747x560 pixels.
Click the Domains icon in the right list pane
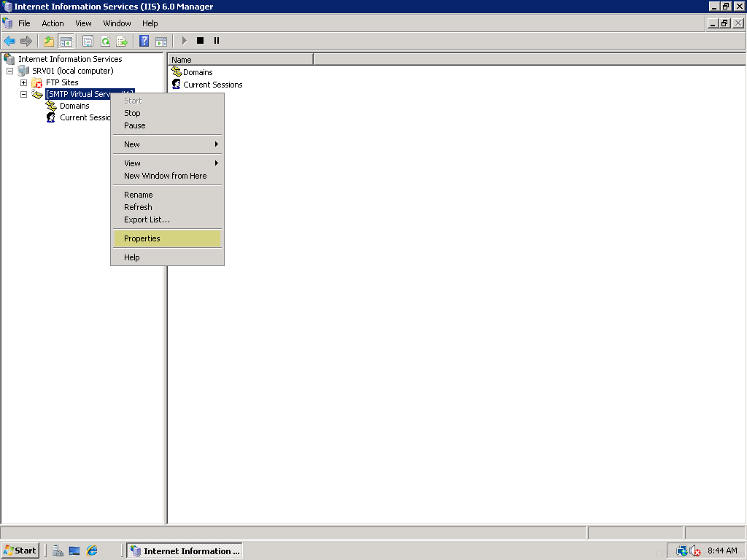pyautogui.click(x=177, y=72)
